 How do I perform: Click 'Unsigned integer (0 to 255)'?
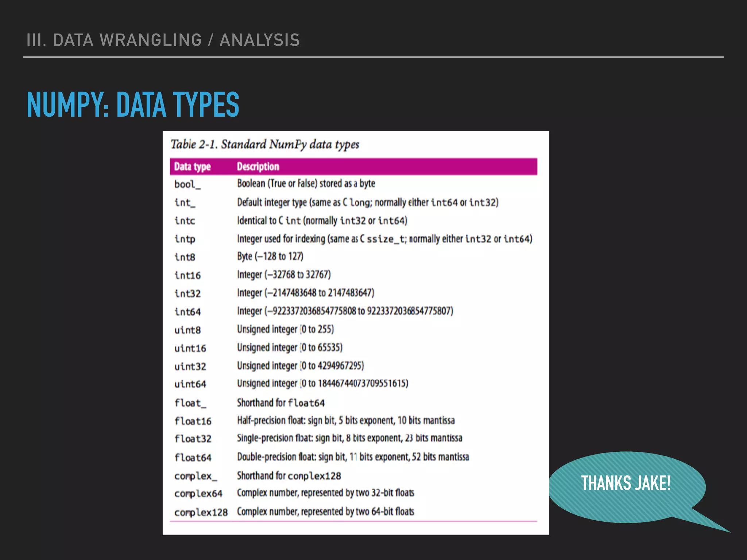pos(285,329)
